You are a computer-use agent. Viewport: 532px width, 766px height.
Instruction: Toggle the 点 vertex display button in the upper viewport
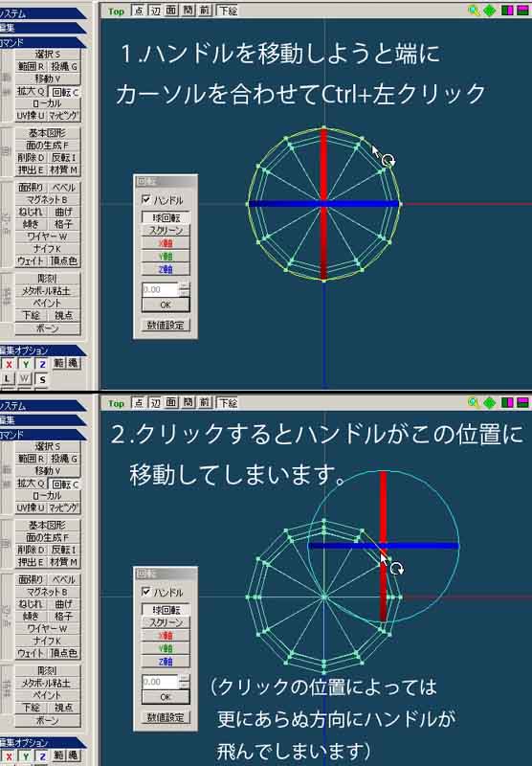pyautogui.click(x=139, y=11)
